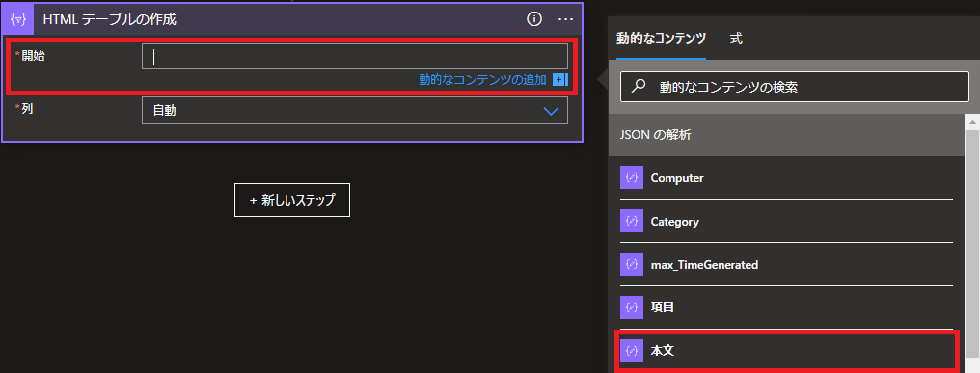Click the Computer item's purple icon
This screenshot has height=373, width=980.
[632, 178]
